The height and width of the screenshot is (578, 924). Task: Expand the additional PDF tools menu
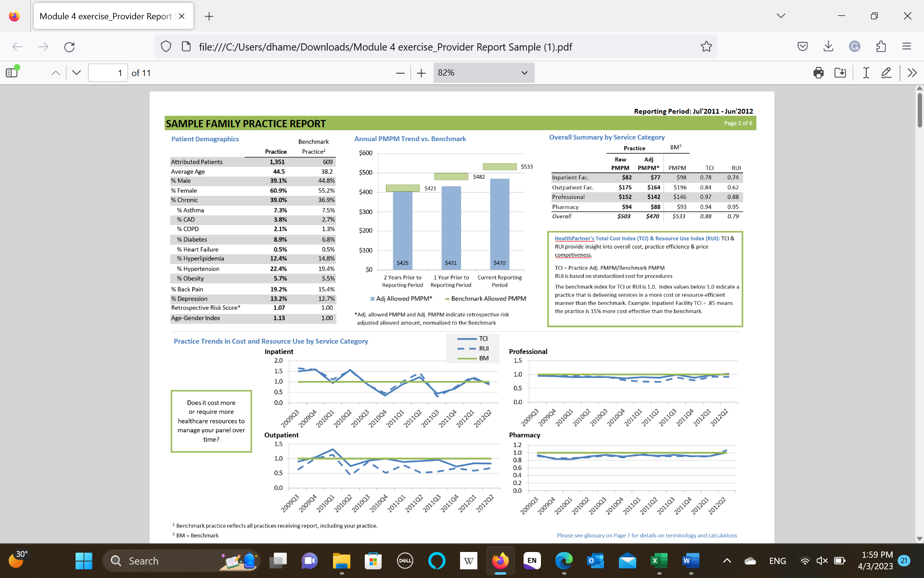point(912,73)
